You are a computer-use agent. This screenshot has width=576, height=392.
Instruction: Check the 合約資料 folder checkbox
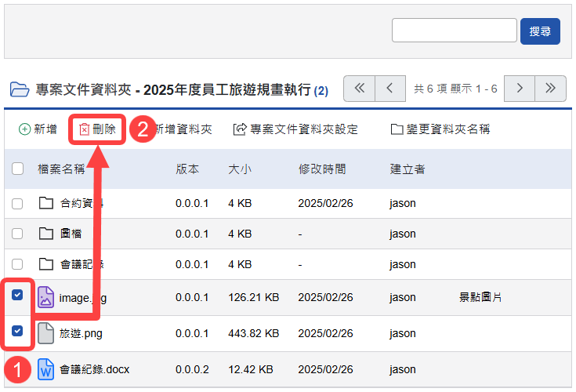coord(18,204)
